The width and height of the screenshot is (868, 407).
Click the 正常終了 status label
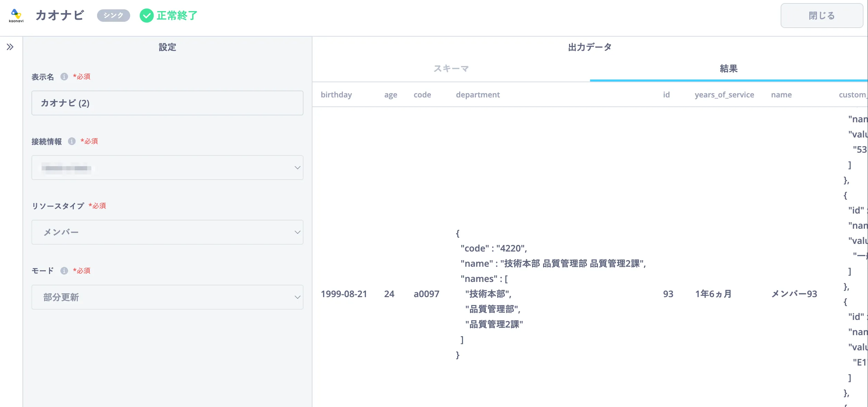tap(177, 16)
